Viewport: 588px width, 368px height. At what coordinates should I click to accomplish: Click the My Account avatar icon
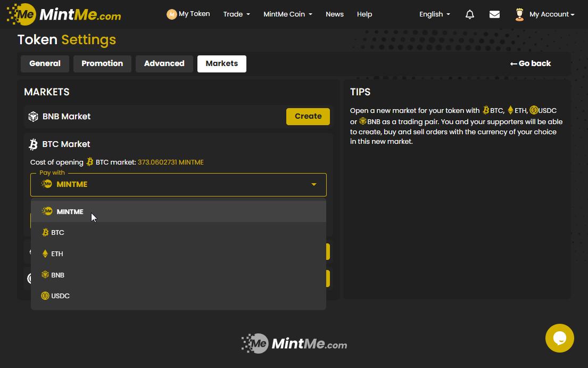(519, 14)
